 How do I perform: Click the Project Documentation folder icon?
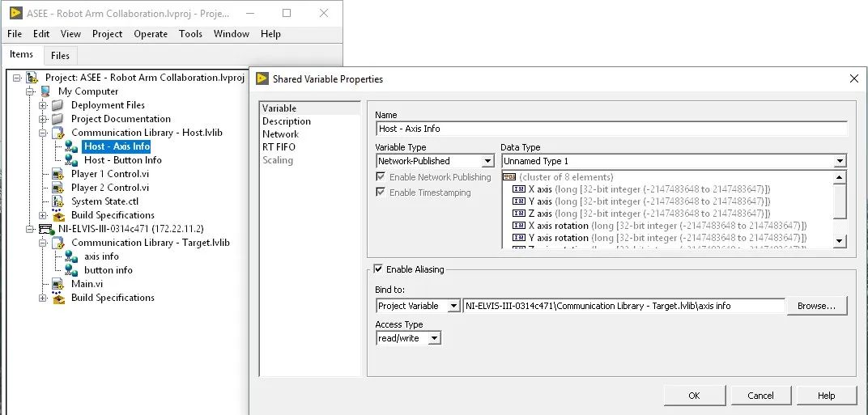pyautogui.click(x=58, y=119)
